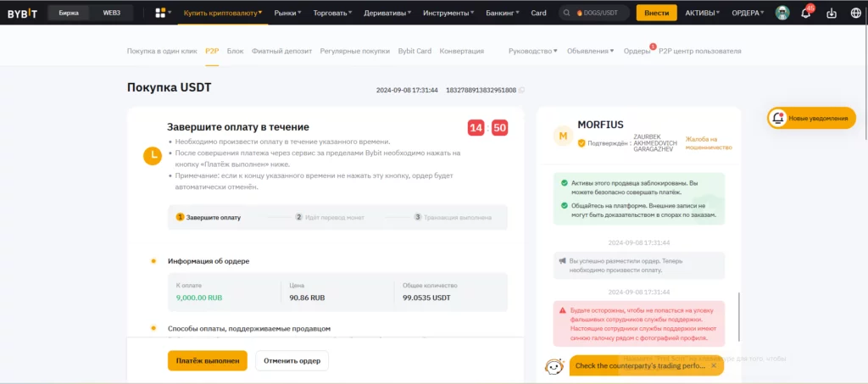Click the Платёж выполнен button
This screenshot has height=384, width=868.
(x=208, y=361)
